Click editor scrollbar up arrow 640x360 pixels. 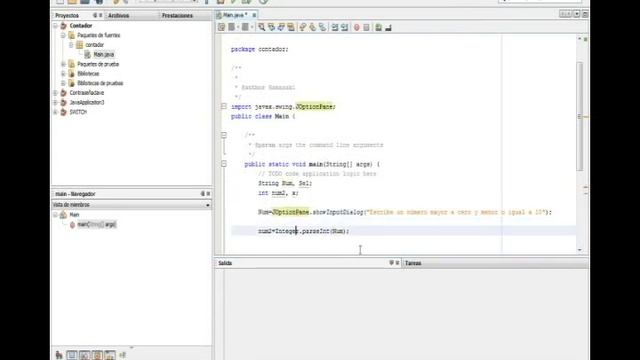[x=580, y=38]
